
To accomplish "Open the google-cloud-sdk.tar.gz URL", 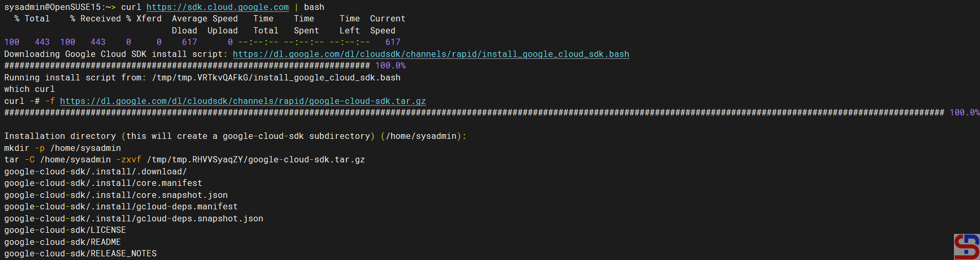I will [x=243, y=101].
